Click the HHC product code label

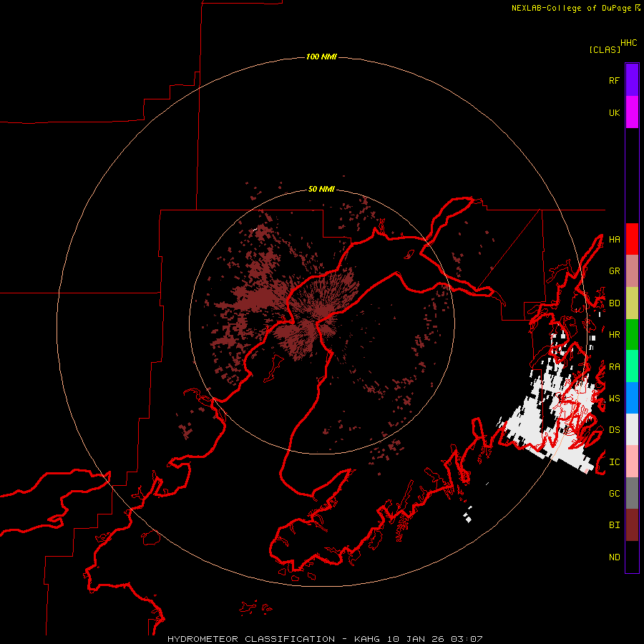point(629,43)
